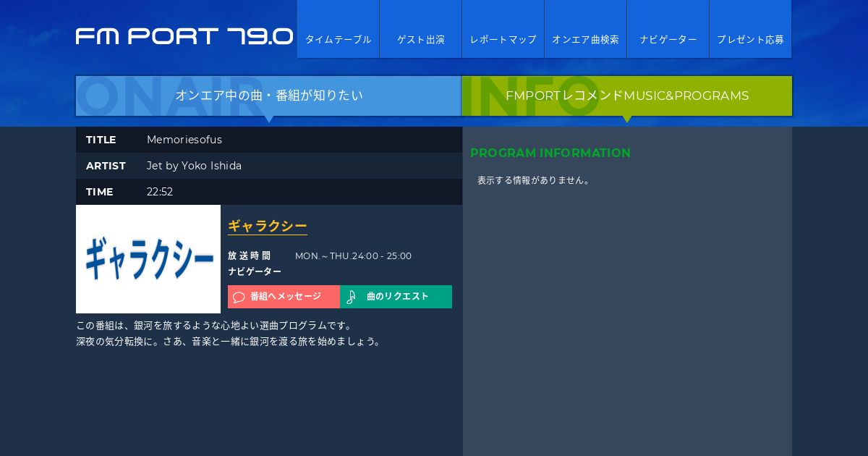Click the description line starting この番組は
Image resolution: width=868 pixels, height=456 pixels.
click(214, 326)
